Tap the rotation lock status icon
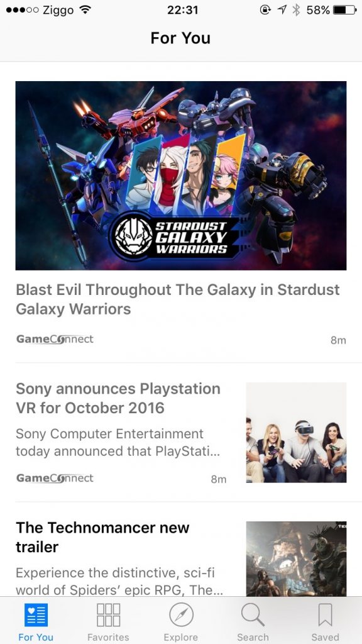The height and width of the screenshot is (644, 362). coord(266,10)
